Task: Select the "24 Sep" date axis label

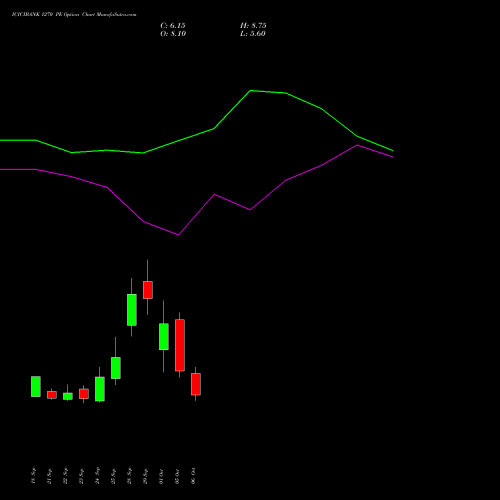Action: tap(97, 476)
